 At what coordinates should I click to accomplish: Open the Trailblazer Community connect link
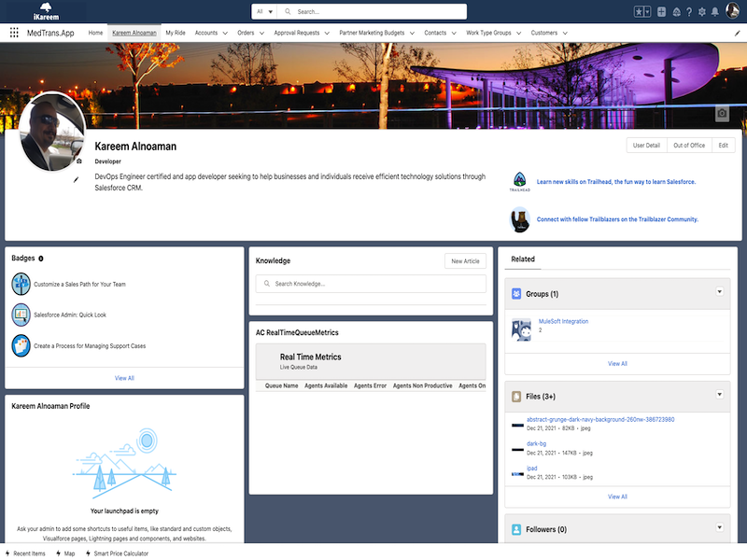pos(617,219)
